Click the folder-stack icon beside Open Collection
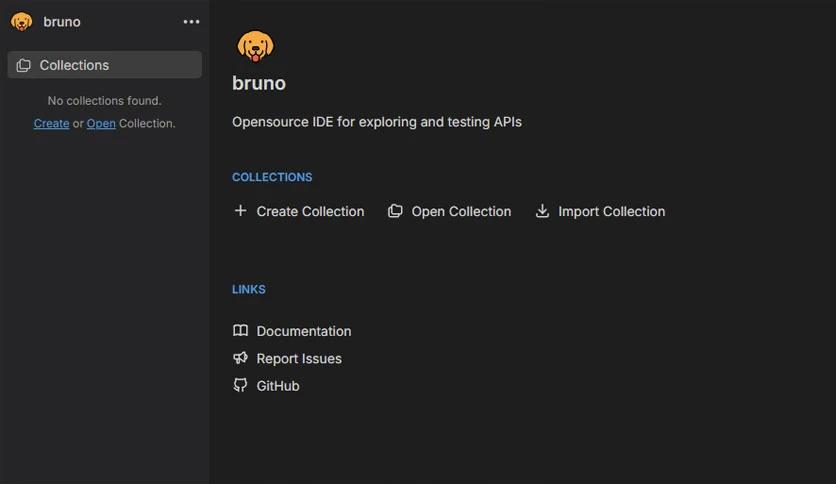The width and height of the screenshot is (836, 484). click(x=395, y=211)
